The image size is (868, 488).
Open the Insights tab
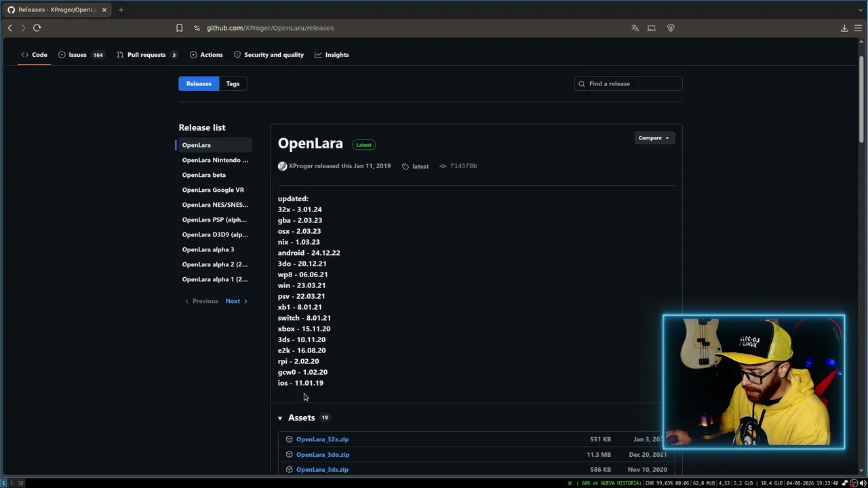[332, 55]
